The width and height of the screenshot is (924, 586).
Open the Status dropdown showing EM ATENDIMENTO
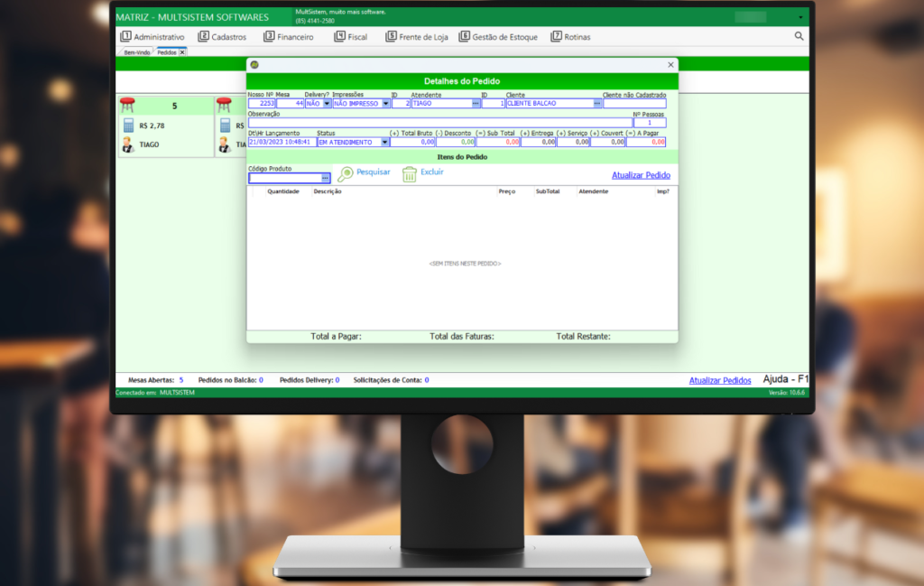coord(384,142)
